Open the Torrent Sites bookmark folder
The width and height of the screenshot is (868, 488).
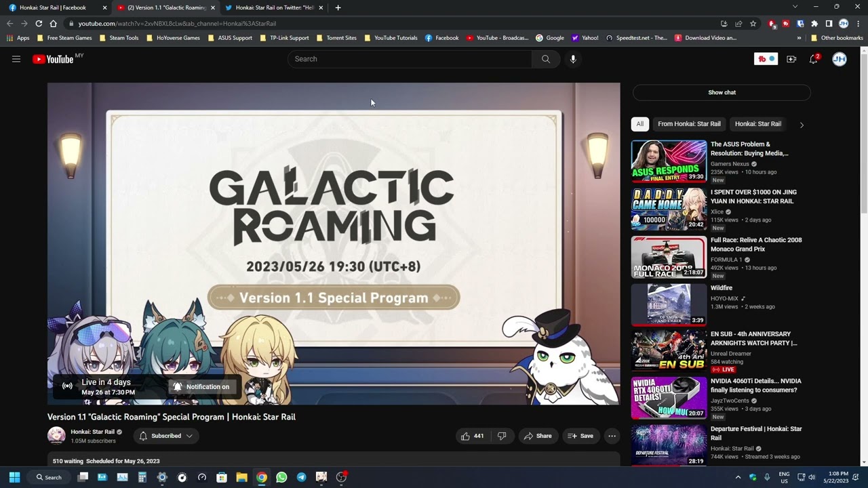[x=336, y=38]
